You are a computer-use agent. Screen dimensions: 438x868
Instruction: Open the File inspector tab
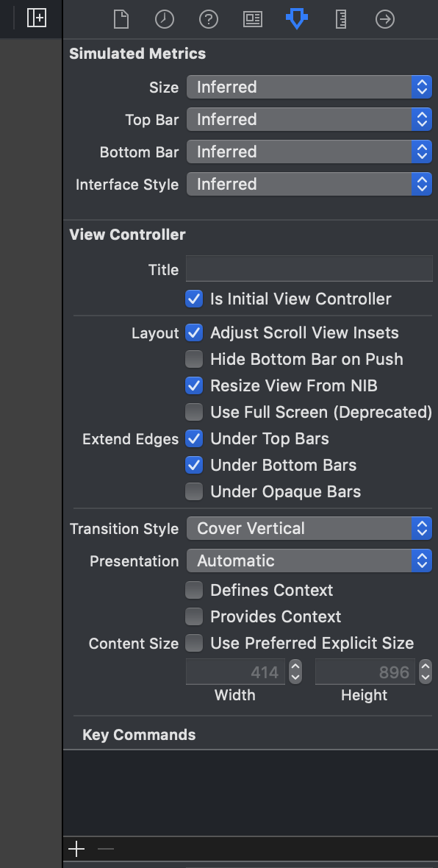click(121, 19)
